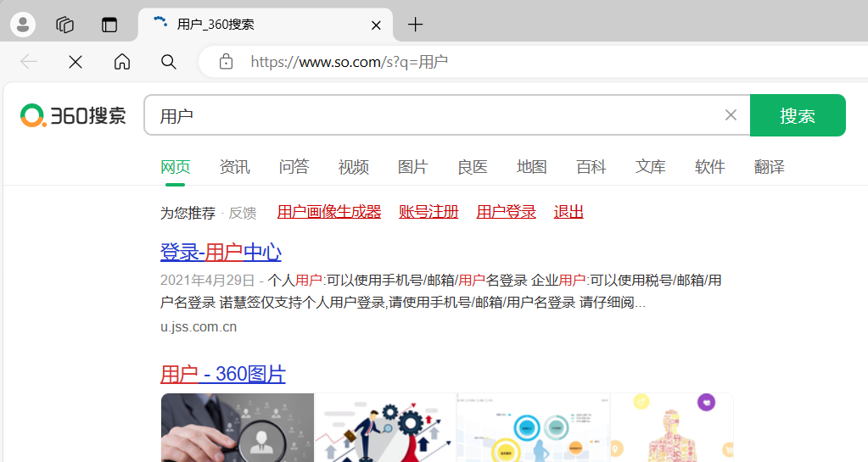The image size is (868, 462).
Task: Open the 用户 - 360图片 result
Action: tap(222, 374)
